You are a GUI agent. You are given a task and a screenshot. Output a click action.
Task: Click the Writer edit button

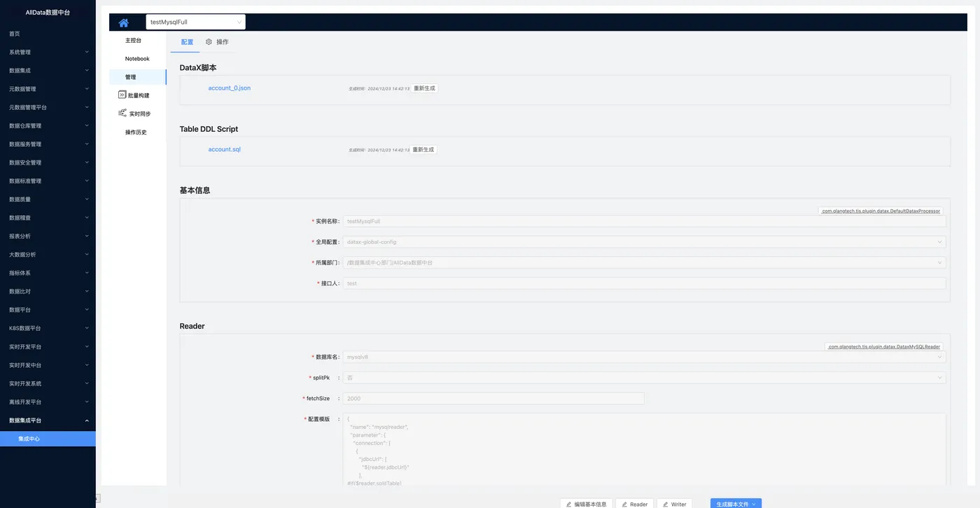tap(675, 504)
